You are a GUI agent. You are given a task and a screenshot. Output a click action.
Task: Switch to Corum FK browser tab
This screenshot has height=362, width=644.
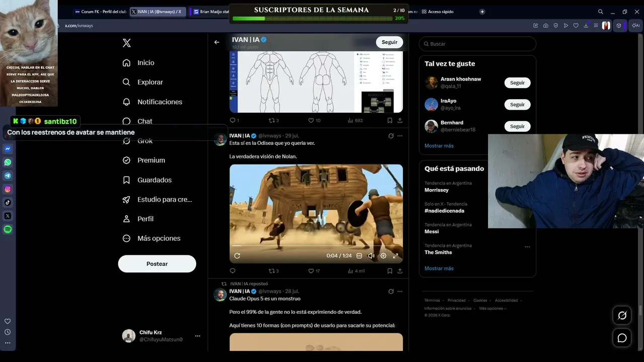click(100, 12)
